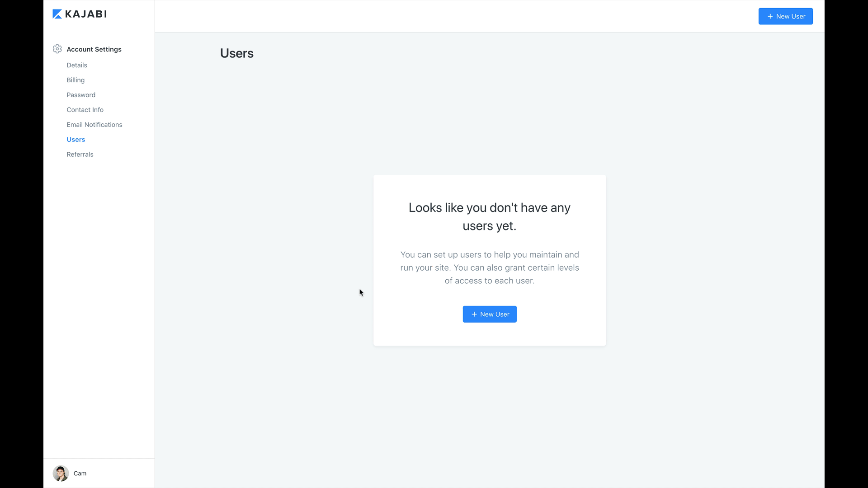
Task: Select Contact Info in the sidebar
Action: tap(85, 110)
